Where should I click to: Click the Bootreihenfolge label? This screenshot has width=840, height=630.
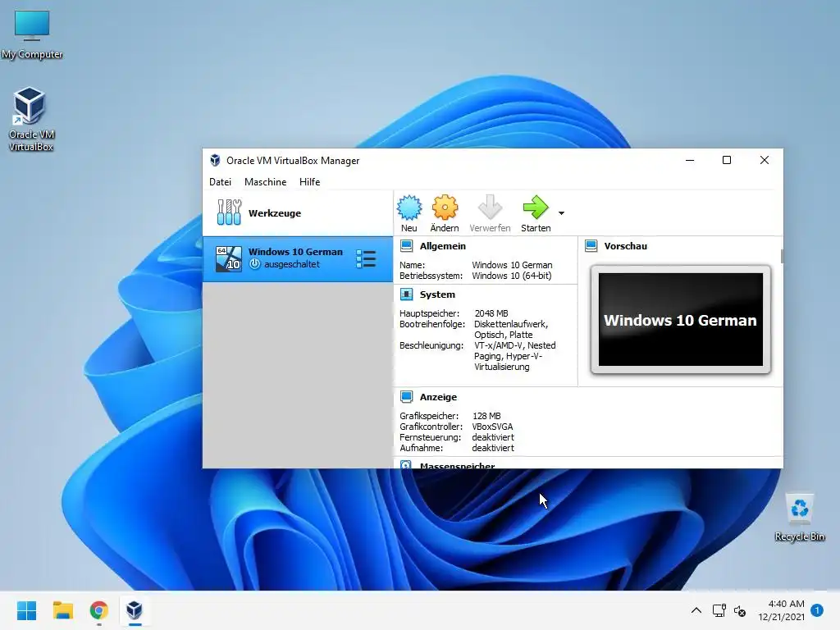coord(431,324)
